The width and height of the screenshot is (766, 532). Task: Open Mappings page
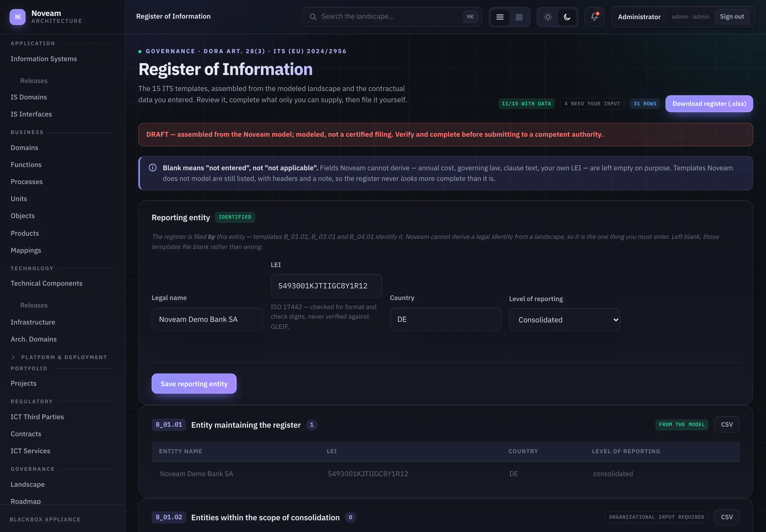pos(26,250)
